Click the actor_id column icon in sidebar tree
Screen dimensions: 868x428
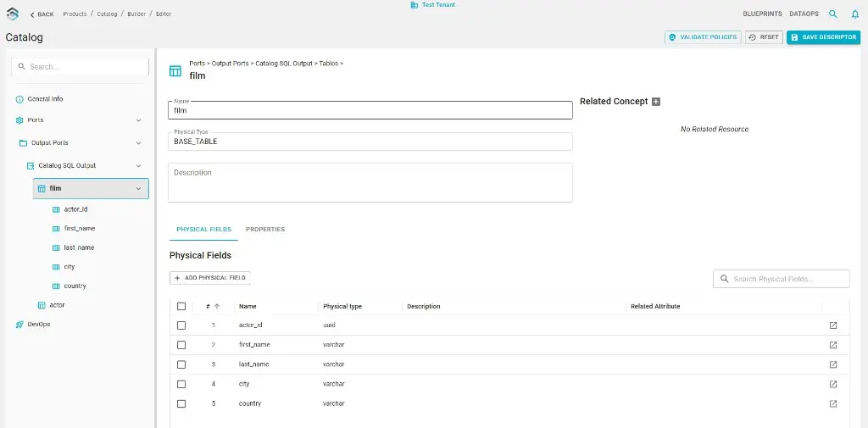point(55,210)
